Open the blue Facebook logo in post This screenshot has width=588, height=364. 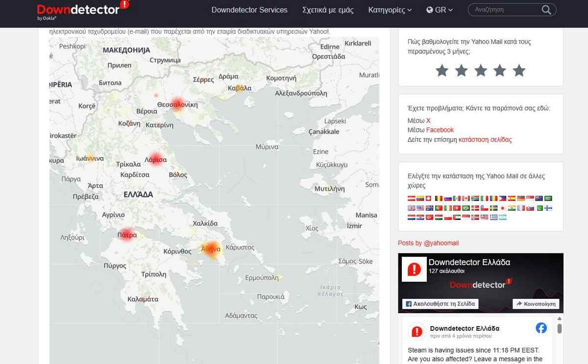tap(541, 328)
